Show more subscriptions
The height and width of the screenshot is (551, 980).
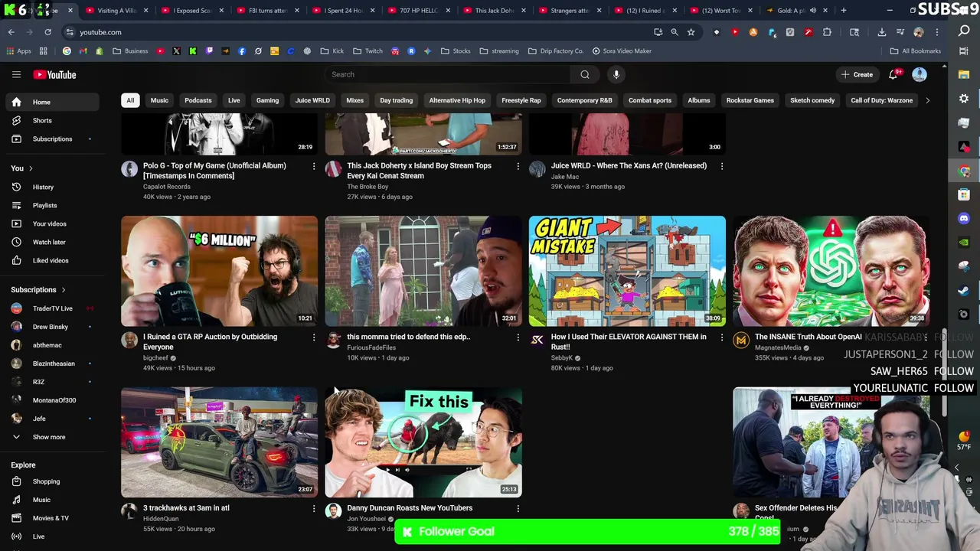[x=51, y=437]
